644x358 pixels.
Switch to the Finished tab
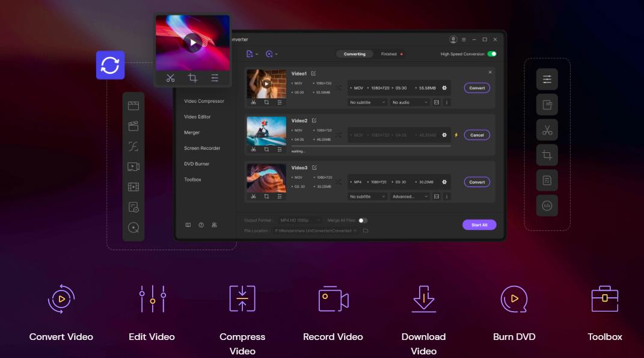click(x=389, y=54)
